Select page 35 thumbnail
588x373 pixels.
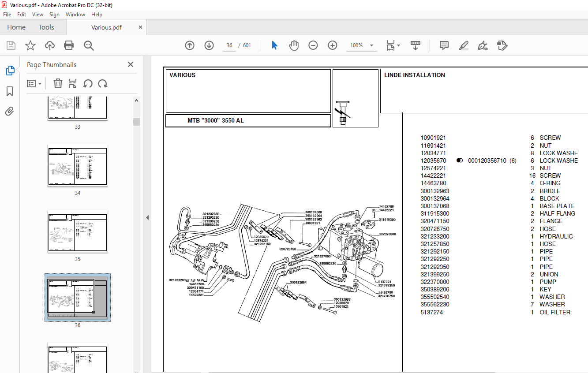pos(78,231)
